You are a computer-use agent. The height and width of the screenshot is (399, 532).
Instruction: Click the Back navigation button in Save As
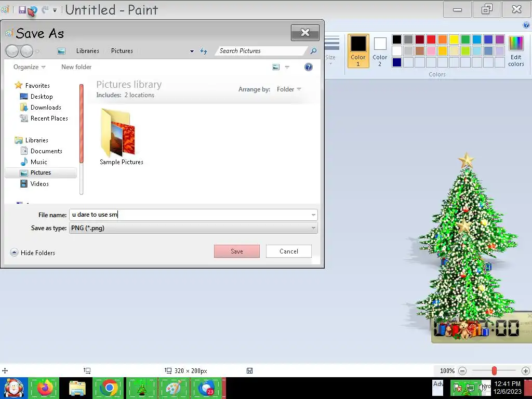(x=12, y=51)
